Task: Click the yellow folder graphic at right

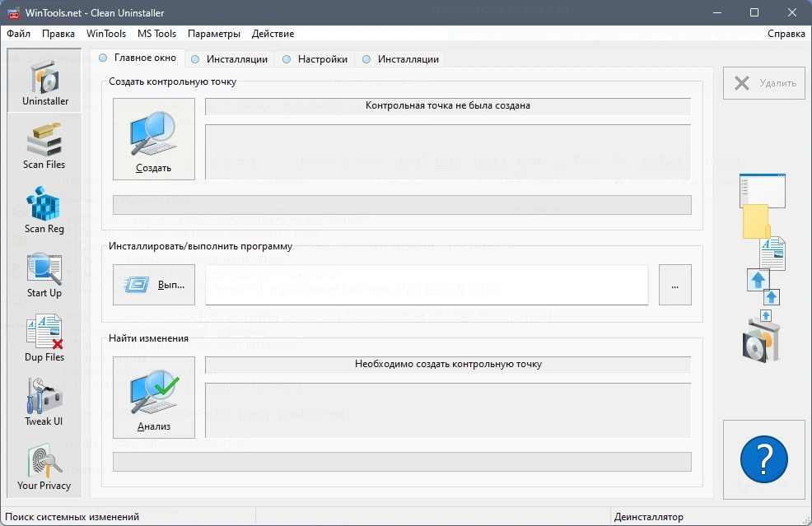Action: click(756, 221)
